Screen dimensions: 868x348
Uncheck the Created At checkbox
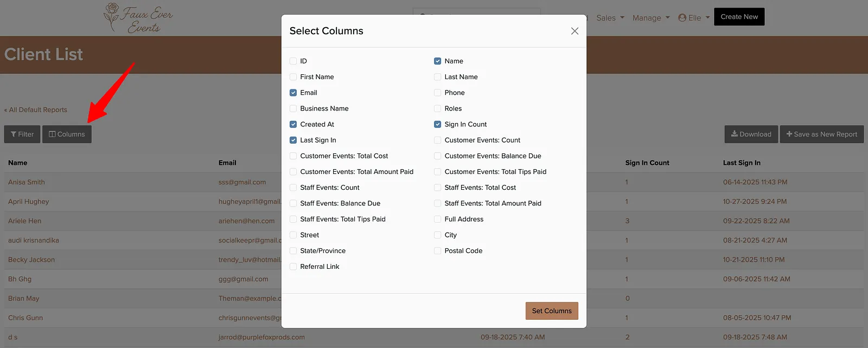point(293,124)
